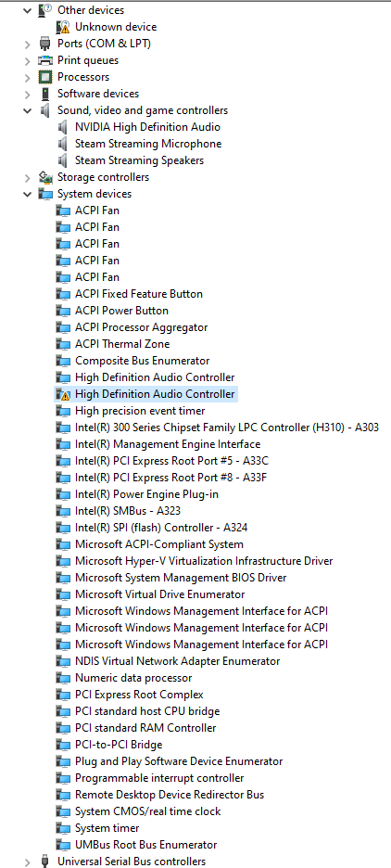Expand Universal Serial Bus controllers
The width and height of the screenshot is (391, 868).
point(27,862)
